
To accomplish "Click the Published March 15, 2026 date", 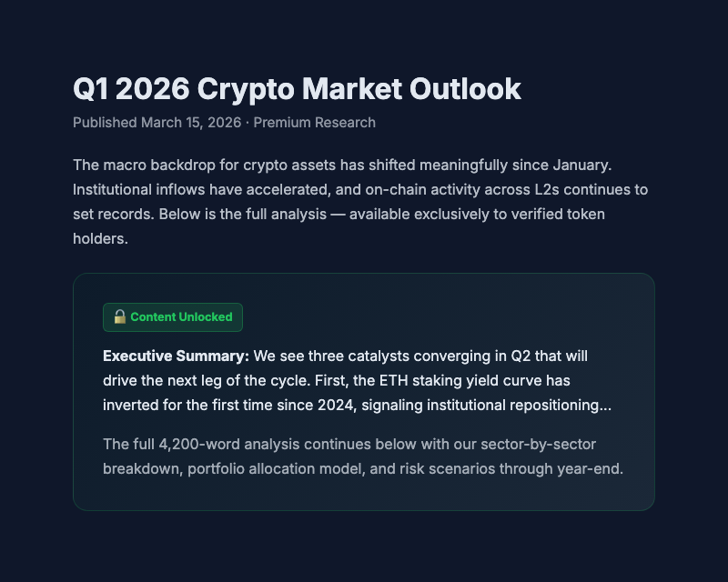I will [x=157, y=123].
